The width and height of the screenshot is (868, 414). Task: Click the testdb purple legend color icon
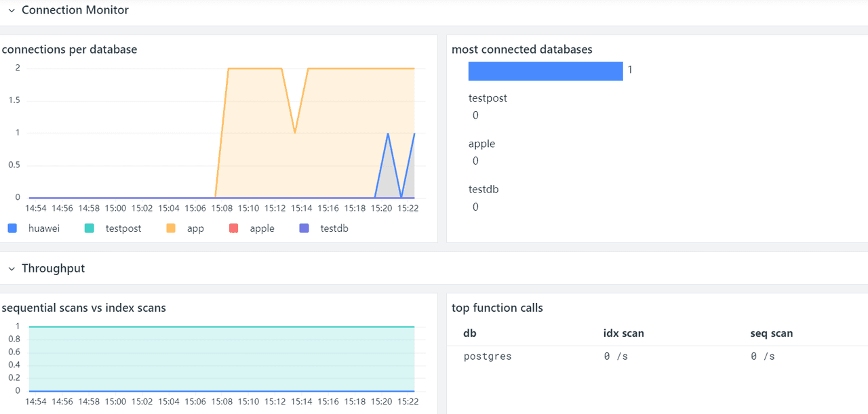[304, 229]
